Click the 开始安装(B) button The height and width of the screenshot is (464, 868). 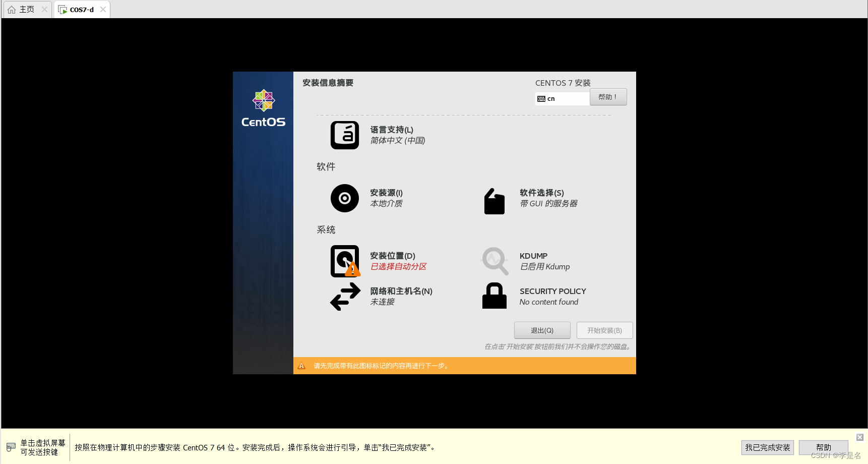pos(605,330)
